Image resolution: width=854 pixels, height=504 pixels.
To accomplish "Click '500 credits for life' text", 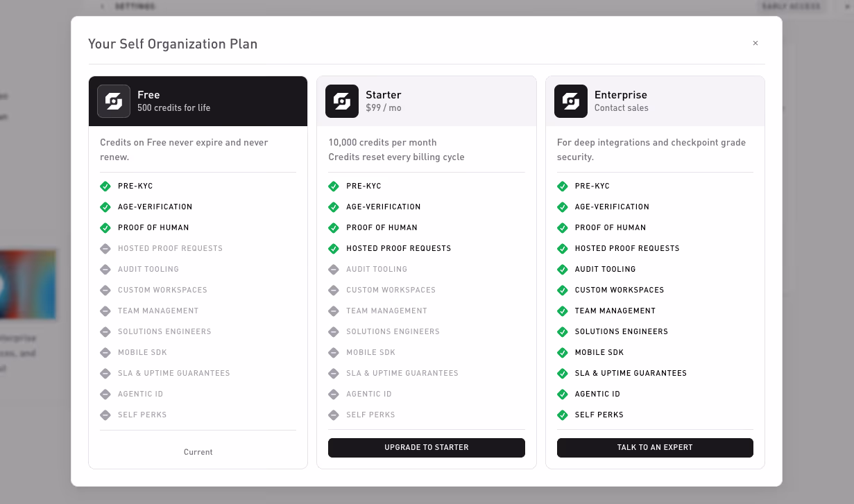I will [173, 108].
